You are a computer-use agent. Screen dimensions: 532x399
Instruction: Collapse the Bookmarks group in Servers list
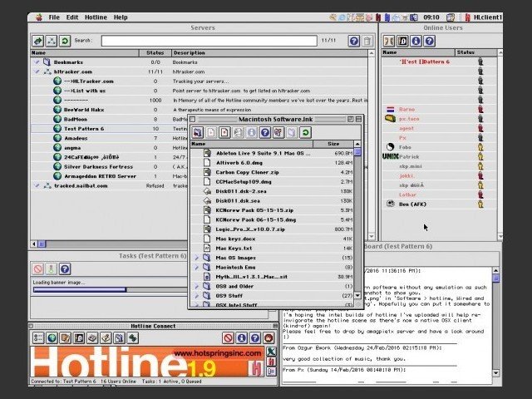coord(37,62)
